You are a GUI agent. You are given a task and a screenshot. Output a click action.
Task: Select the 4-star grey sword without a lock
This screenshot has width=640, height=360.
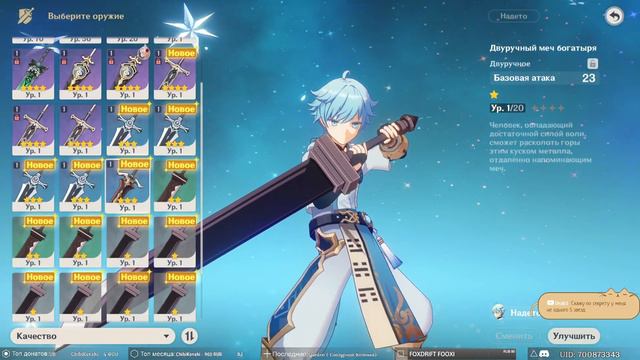(80, 130)
